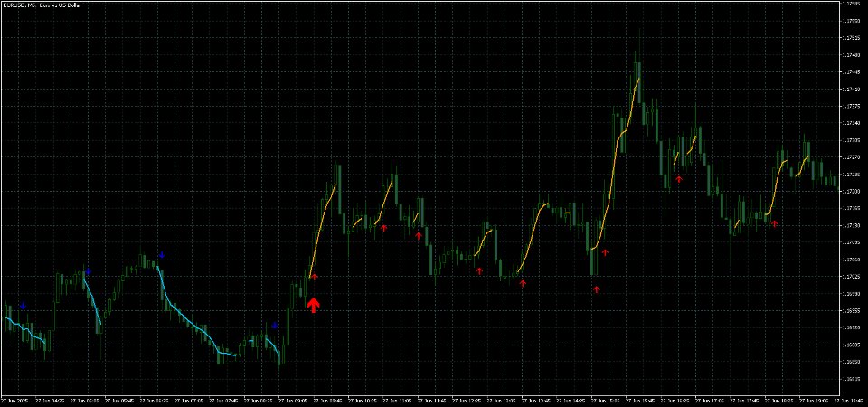Viewport: 868px width, 407px height.
Task: Click the '27 Jun 18:25' time axis label
Action: [x=778, y=399]
